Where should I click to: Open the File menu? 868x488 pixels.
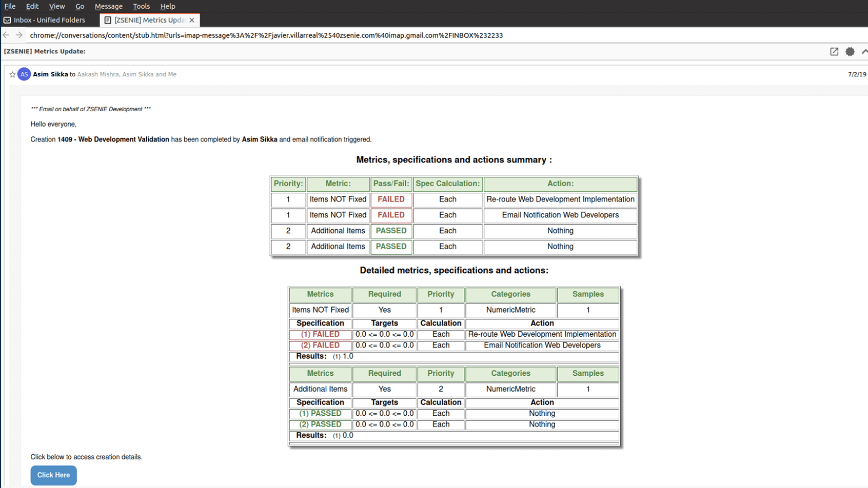pyautogui.click(x=10, y=6)
